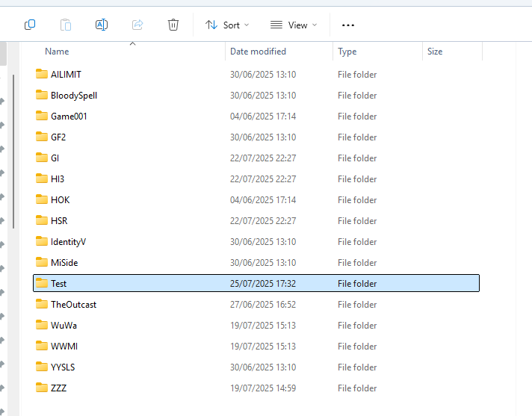Open the See more ellipsis menu

pos(348,25)
